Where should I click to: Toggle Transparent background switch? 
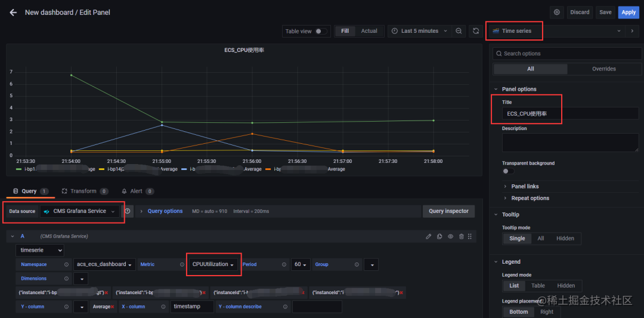508,171
